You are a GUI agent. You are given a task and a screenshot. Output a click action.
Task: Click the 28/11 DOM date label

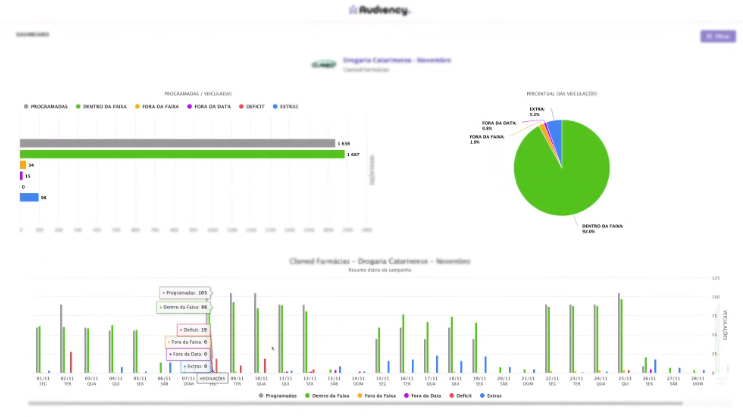pyautogui.click(x=698, y=381)
